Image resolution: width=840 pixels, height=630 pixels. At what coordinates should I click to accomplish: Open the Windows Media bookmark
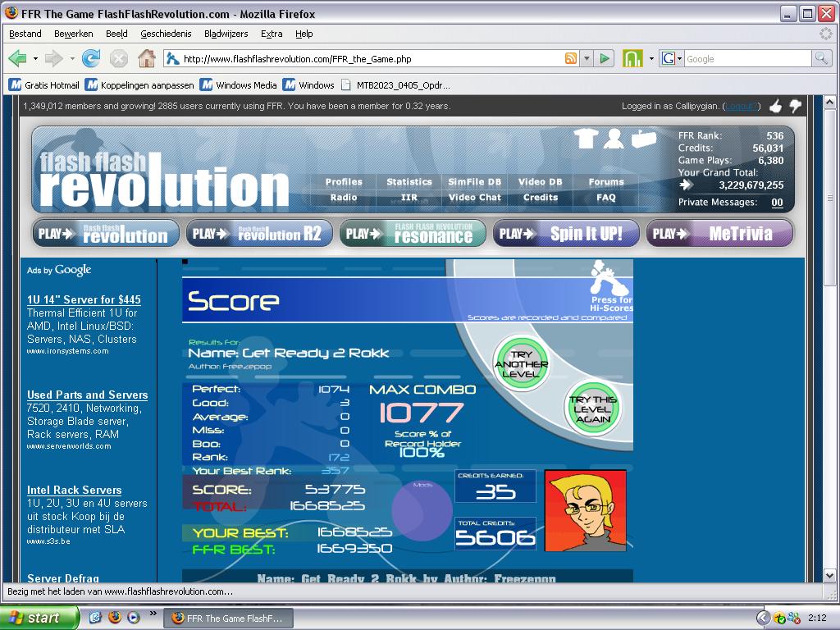[x=239, y=85]
